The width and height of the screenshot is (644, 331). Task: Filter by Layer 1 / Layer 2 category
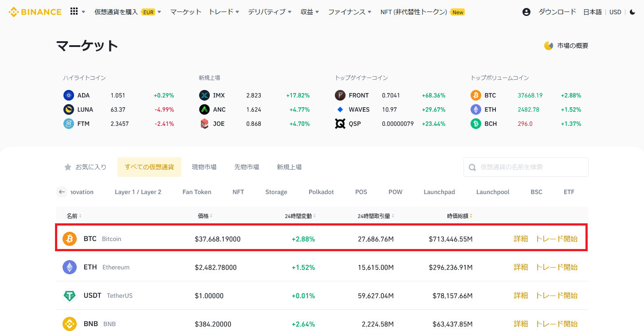point(138,192)
